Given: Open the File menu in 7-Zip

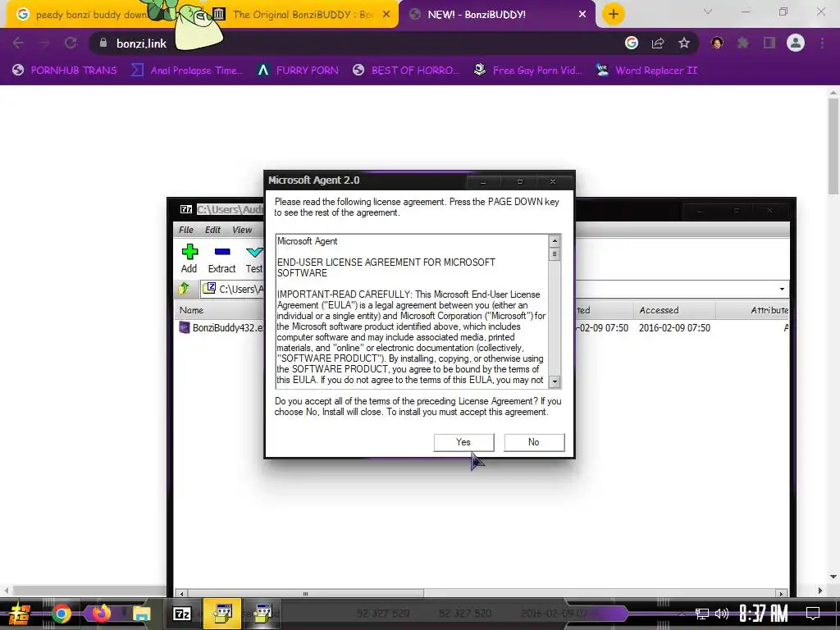Looking at the screenshot, I should tap(186, 230).
